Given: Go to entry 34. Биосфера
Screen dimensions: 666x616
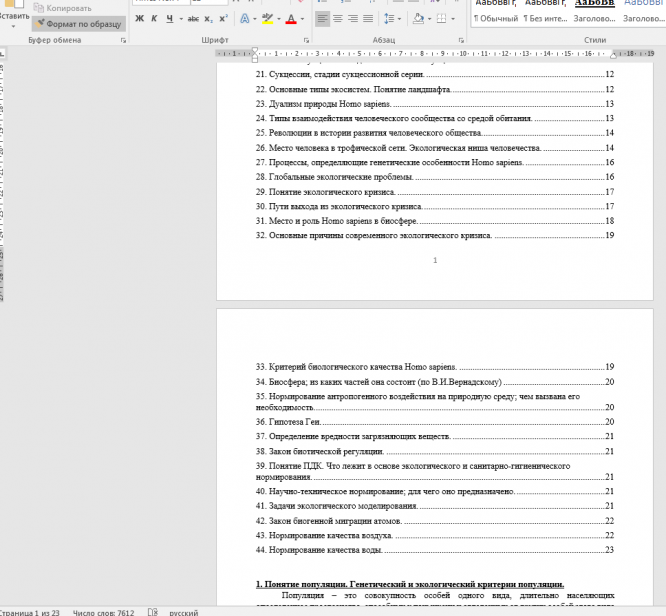Looking at the screenshot, I should [435, 381].
